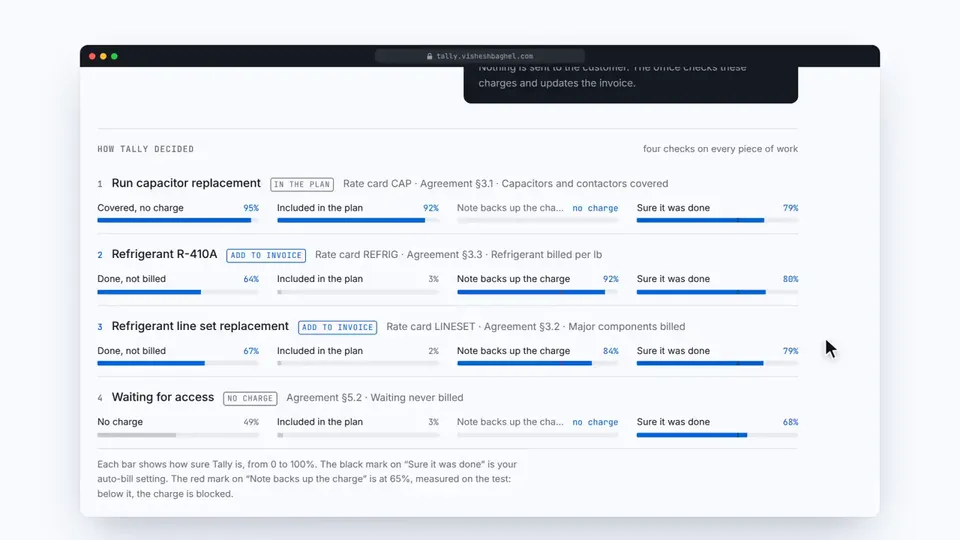Click the yellow minimize window button
The image size is (960, 540).
(103, 56)
